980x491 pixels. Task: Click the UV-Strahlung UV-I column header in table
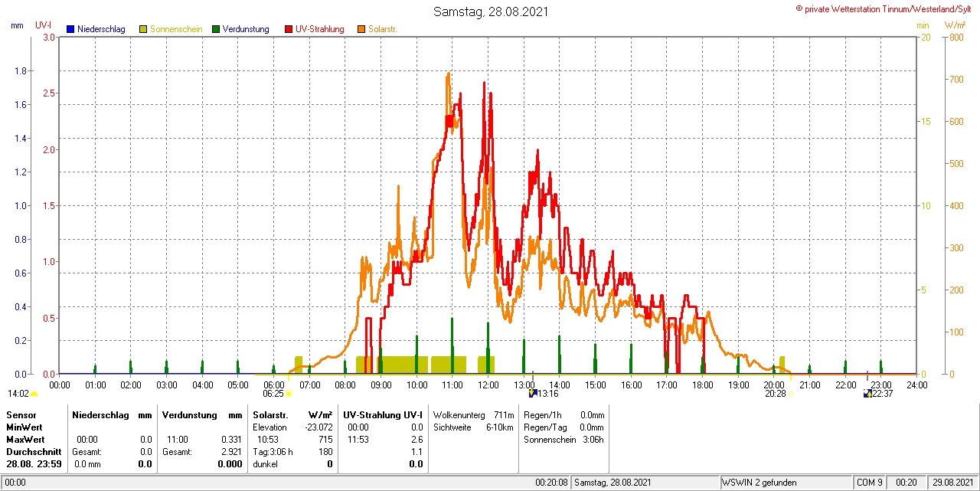coord(383,414)
